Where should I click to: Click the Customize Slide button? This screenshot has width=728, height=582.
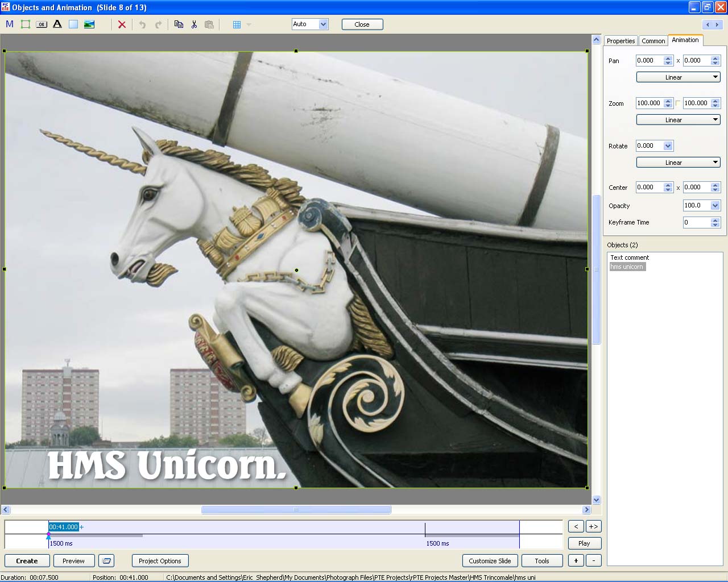[490, 561]
